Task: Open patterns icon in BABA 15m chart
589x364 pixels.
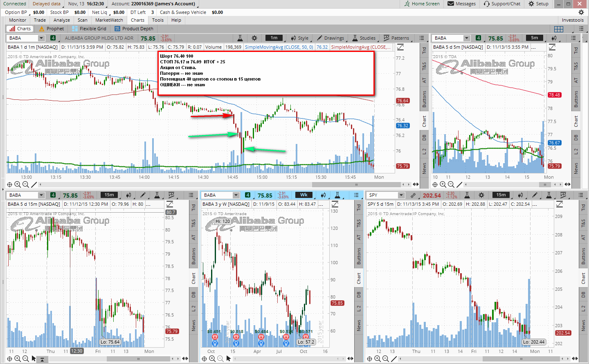Action: coord(171,195)
